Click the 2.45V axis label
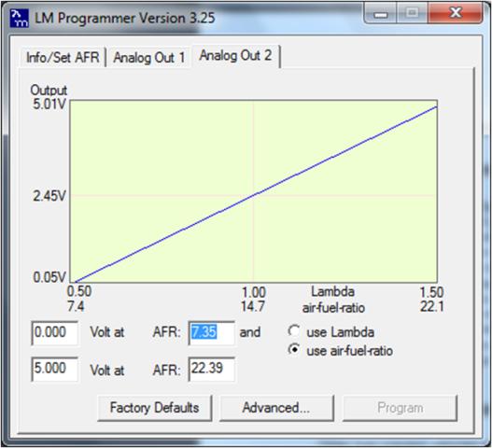 coord(49,196)
